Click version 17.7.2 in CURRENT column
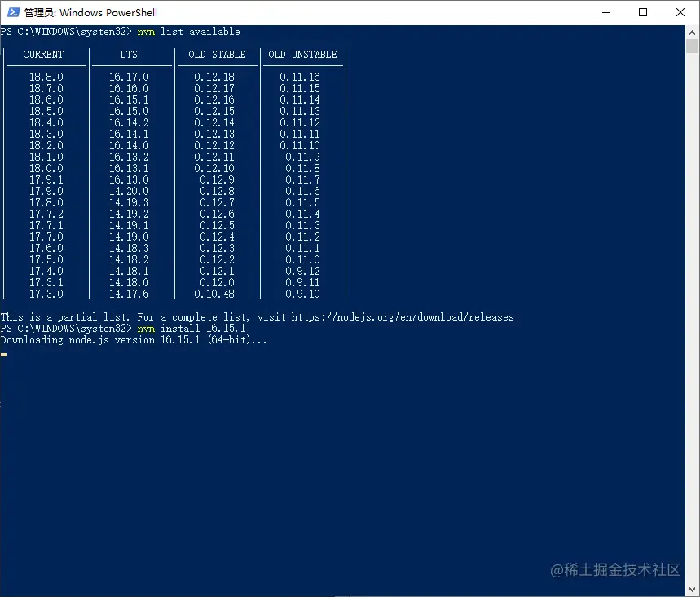Viewport: 700px width, 597px height. [46, 214]
